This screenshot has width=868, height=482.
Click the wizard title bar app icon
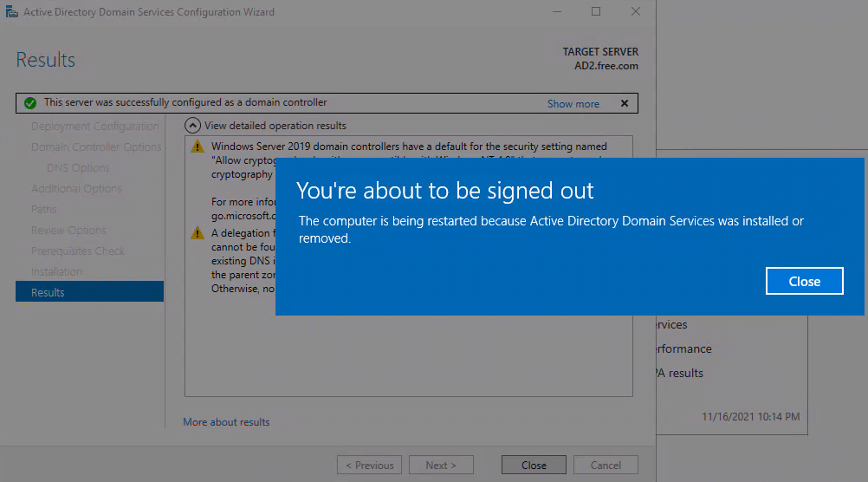pos(11,11)
